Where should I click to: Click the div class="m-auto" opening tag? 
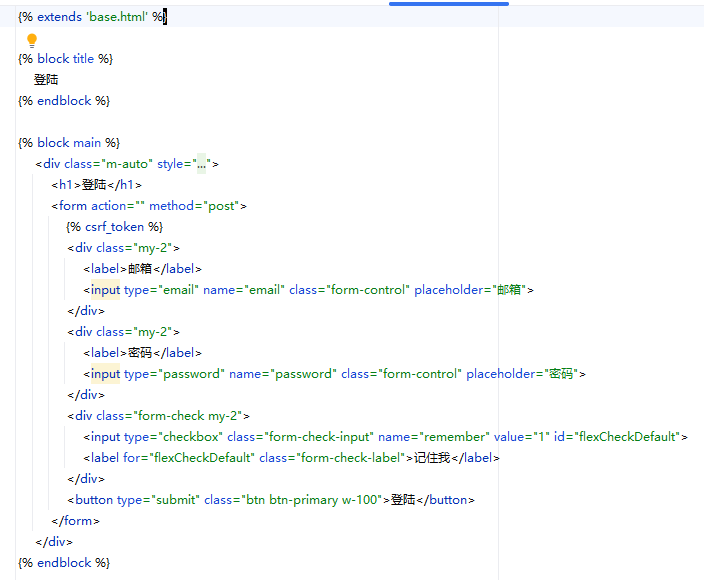coord(127,164)
